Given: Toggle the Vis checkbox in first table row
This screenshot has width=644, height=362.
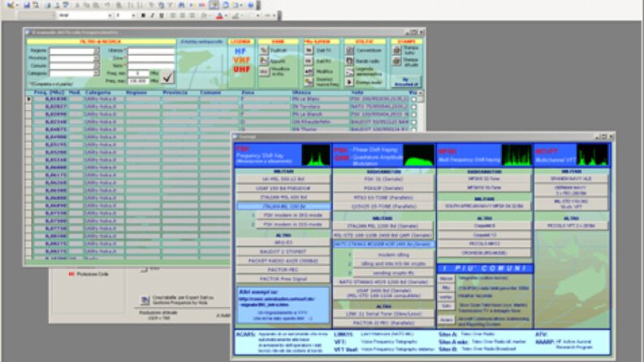Looking at the screenshot, I should point(413,99).
